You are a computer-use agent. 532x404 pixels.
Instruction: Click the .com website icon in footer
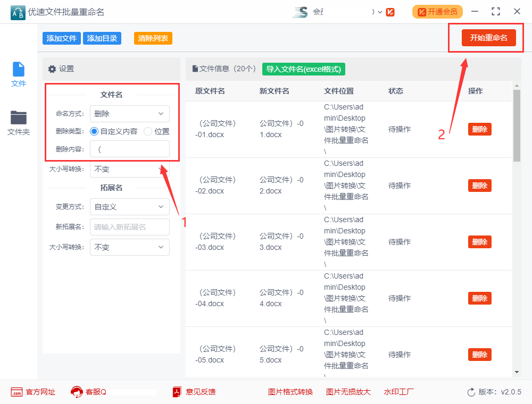coord(16,392)
